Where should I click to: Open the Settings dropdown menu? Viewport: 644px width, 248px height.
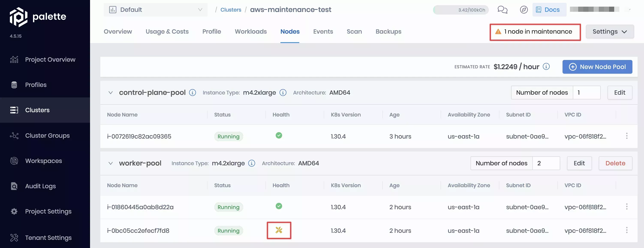[609, 32]
